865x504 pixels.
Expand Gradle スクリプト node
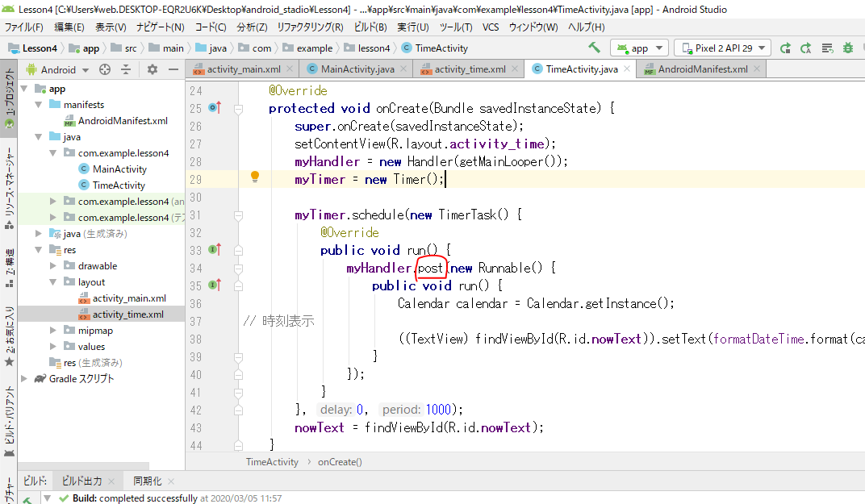[23, 378]
